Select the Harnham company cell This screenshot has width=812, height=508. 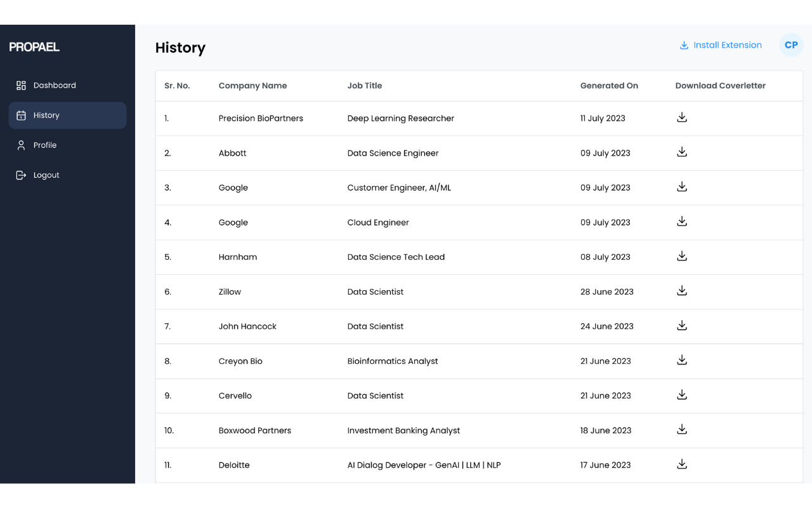click(238, 257)
